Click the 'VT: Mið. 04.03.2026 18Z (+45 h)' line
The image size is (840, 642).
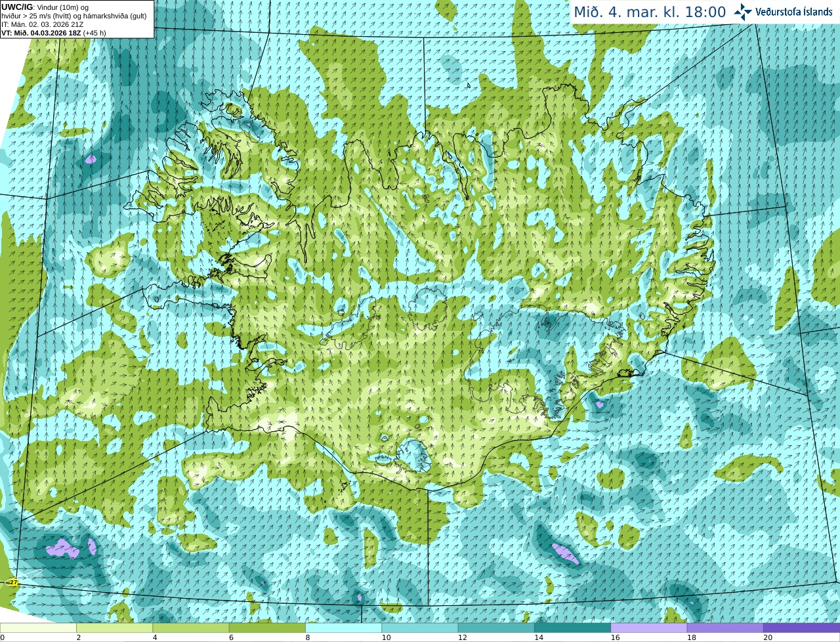[54, 33]
